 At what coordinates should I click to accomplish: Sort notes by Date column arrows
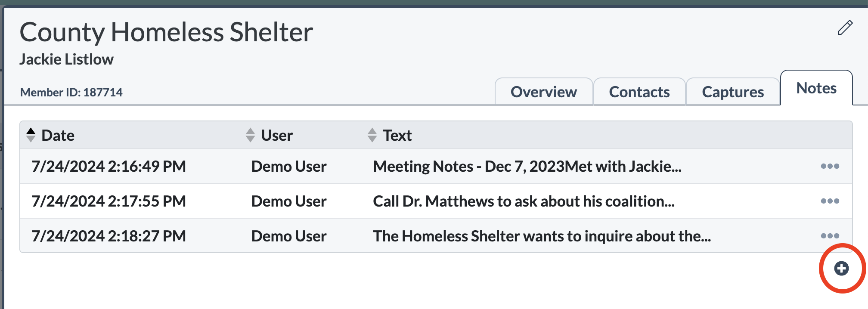31,135
